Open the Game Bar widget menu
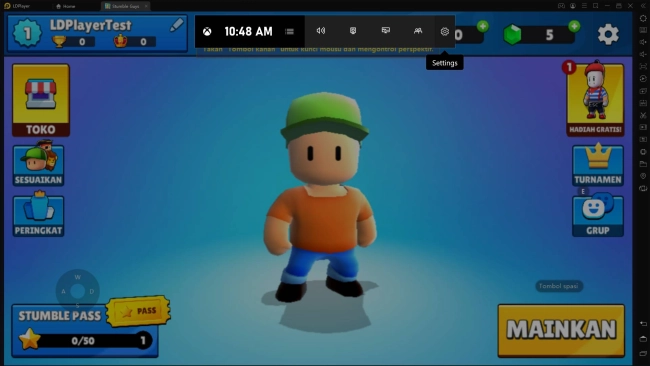The width and height of the screenshot is (650, 366). tap(289, 32)
